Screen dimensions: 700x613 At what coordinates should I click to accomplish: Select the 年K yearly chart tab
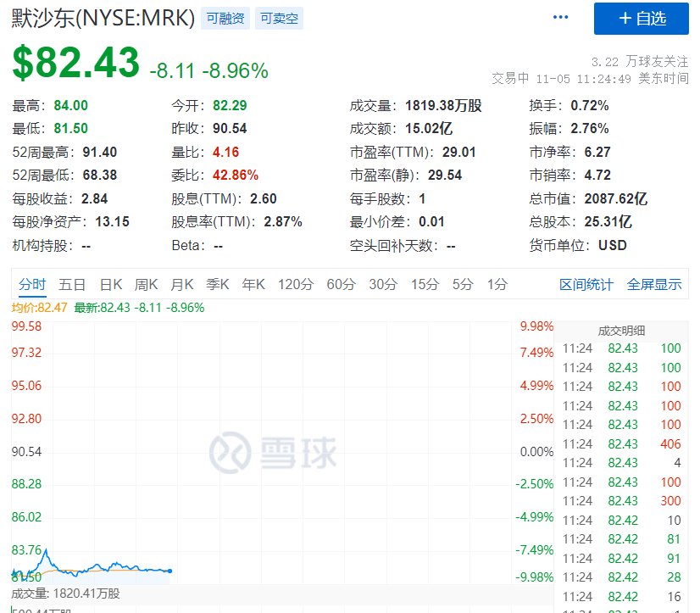pyautogui.click(x=252, y=285)
